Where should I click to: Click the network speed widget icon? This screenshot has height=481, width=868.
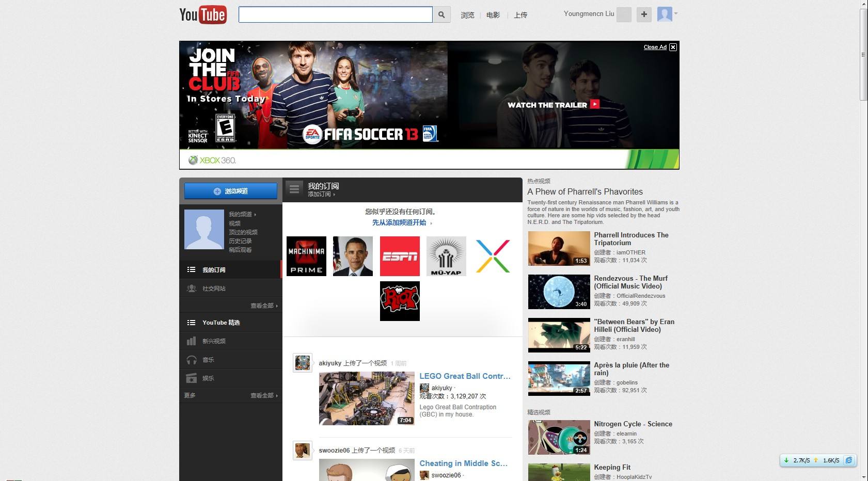[x=848, y=460]
